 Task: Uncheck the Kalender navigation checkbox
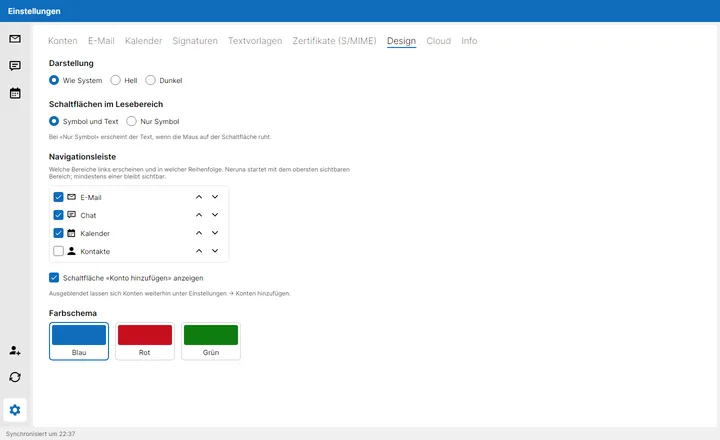pos(58,233)
